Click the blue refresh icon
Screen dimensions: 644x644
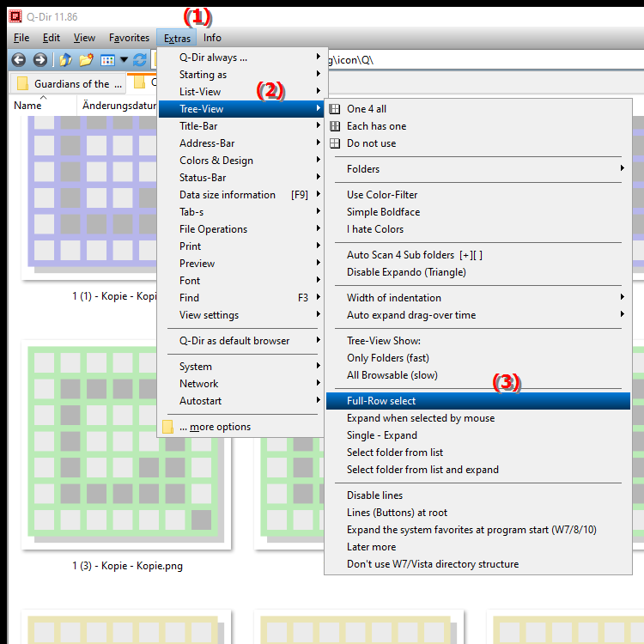click(139, 60)
